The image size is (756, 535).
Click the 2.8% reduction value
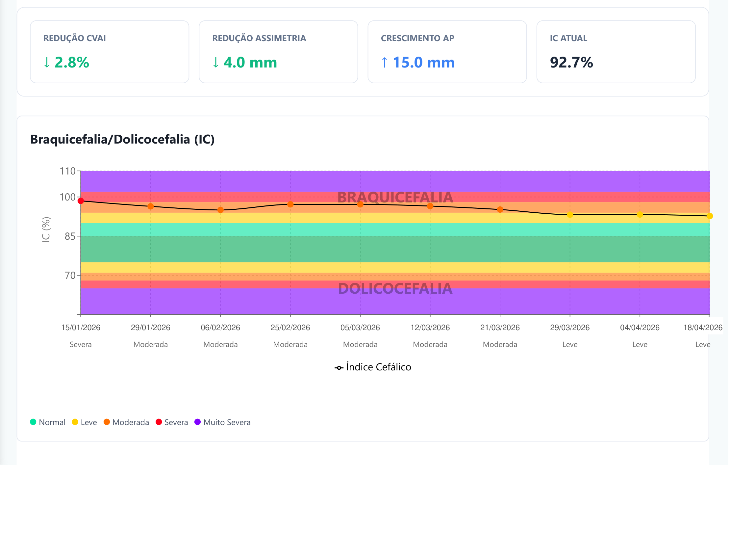(x=66, y=62)
